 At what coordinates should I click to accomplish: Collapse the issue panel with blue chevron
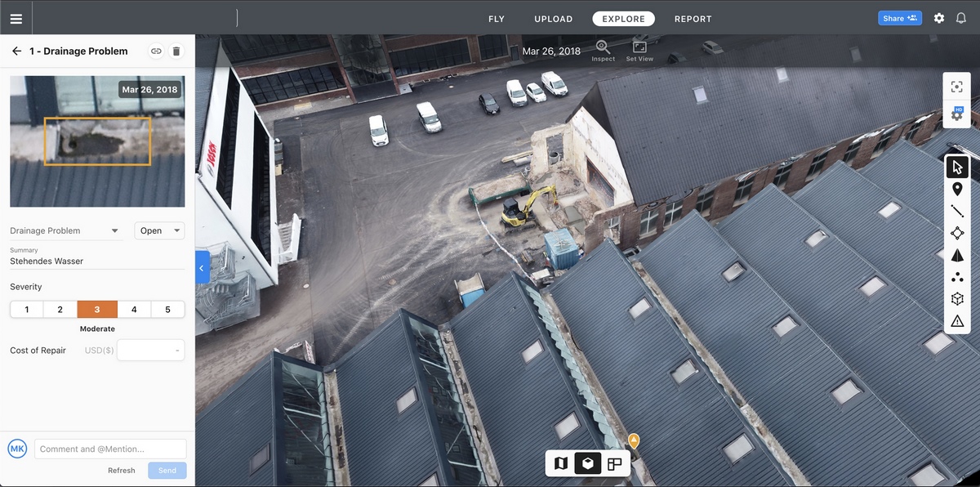click(201, 267)
